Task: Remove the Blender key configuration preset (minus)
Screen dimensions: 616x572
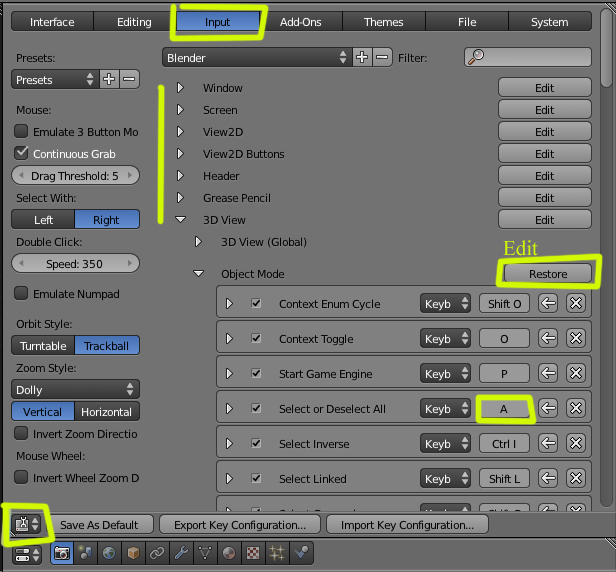Action: [x=381, y=58]
